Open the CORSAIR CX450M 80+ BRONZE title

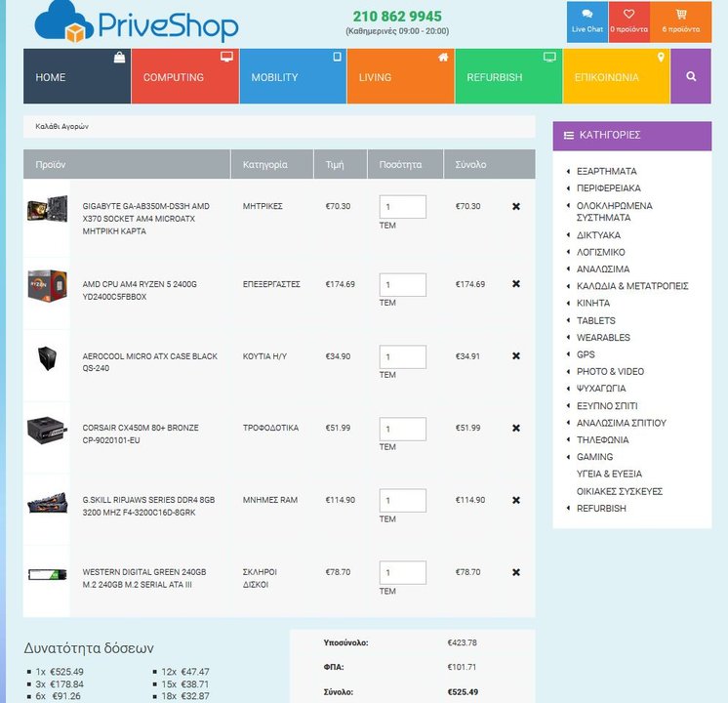coord(141,434)
